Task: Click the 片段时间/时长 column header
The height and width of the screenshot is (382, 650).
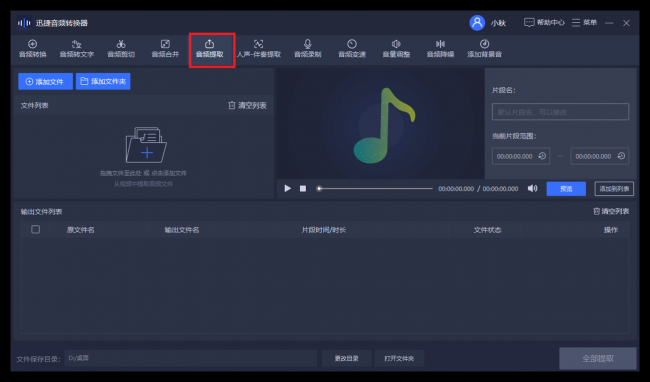Action: click(x=324, y=230)
